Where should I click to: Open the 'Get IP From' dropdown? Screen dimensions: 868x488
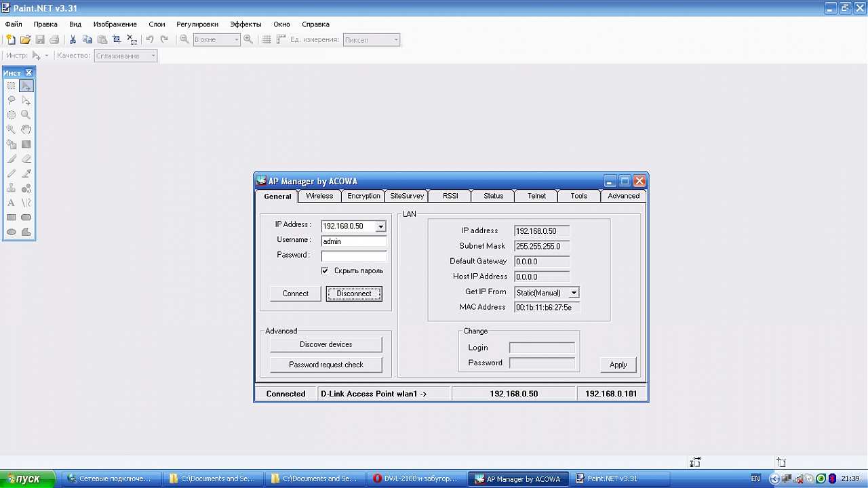click(574, 293)
